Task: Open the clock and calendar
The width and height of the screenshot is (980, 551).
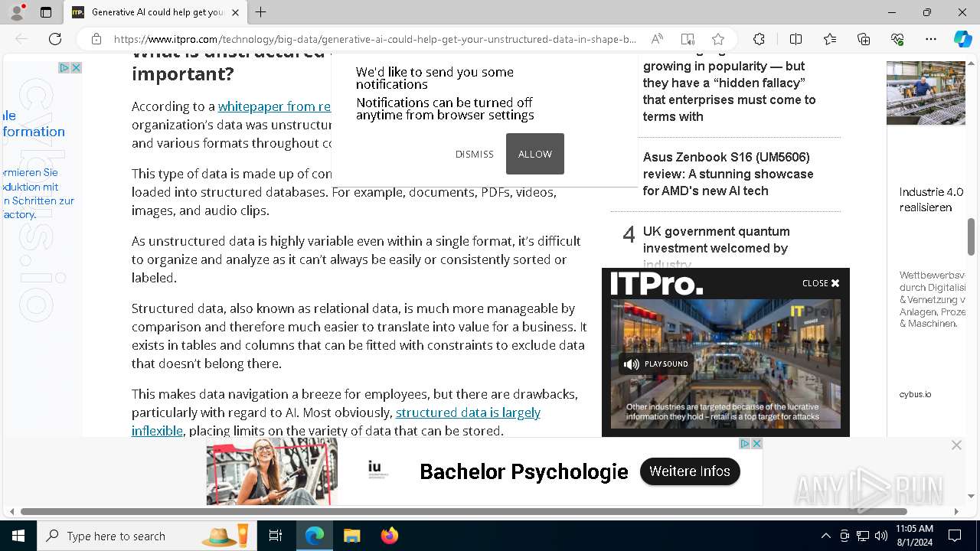Action: coord(914,536)
